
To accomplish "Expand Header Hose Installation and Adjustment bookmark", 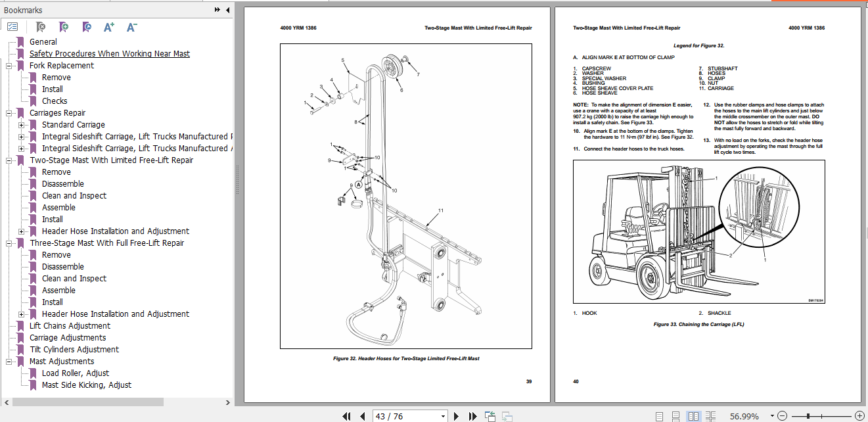I will [21, 231].
